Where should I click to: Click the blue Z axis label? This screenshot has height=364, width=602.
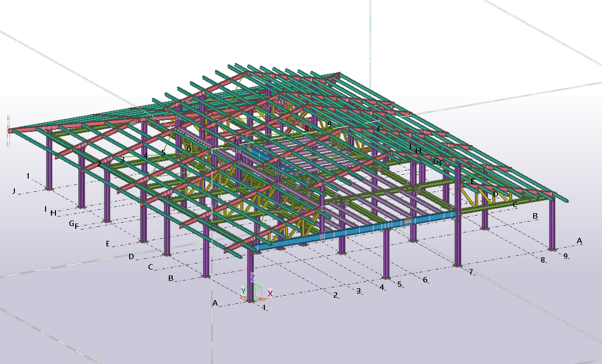click(252, 278)
